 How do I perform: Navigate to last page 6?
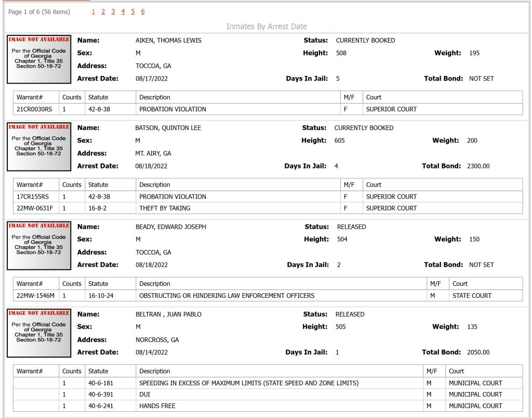pos(143,11)
